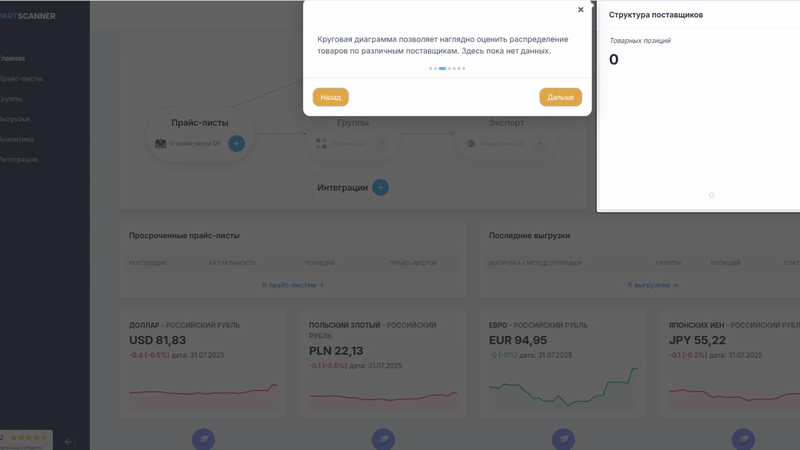
Task: Follow the К выгрузкам link
Action: pyautogui.click(x=653, y=285)
